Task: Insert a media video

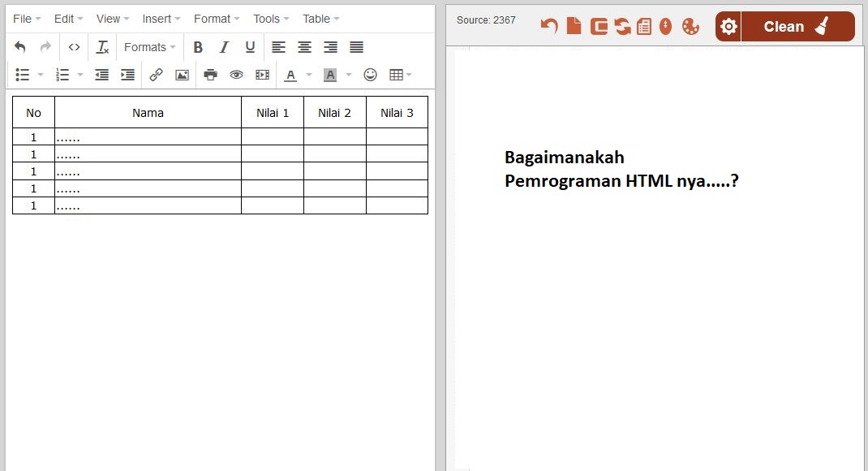Action: [x=262, y=74]
